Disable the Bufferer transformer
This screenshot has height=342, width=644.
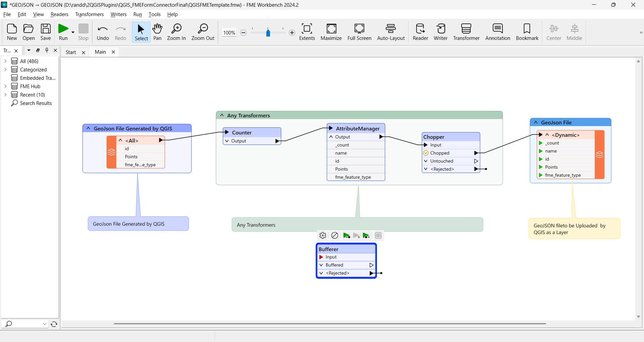(x=335, y=235)
